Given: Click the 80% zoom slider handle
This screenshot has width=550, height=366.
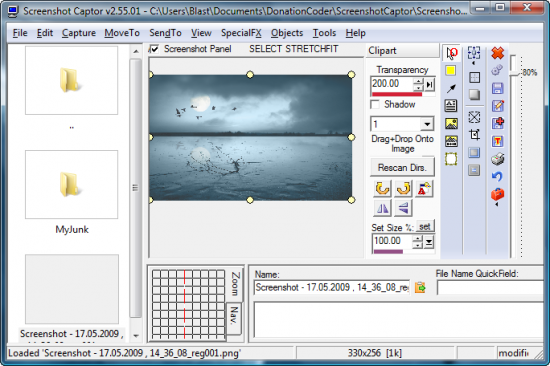Looking at the screenshot, I should (x=515, y=74).
